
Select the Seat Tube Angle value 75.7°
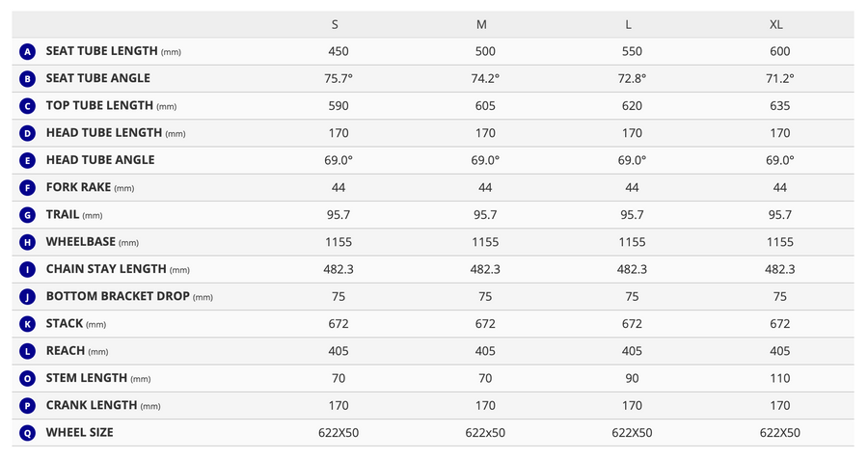[x=339, y=79]
